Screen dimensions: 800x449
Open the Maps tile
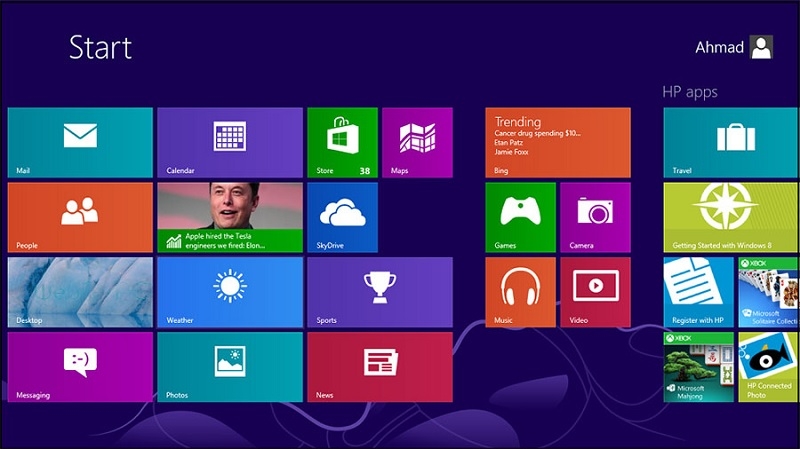pos(417,142)
